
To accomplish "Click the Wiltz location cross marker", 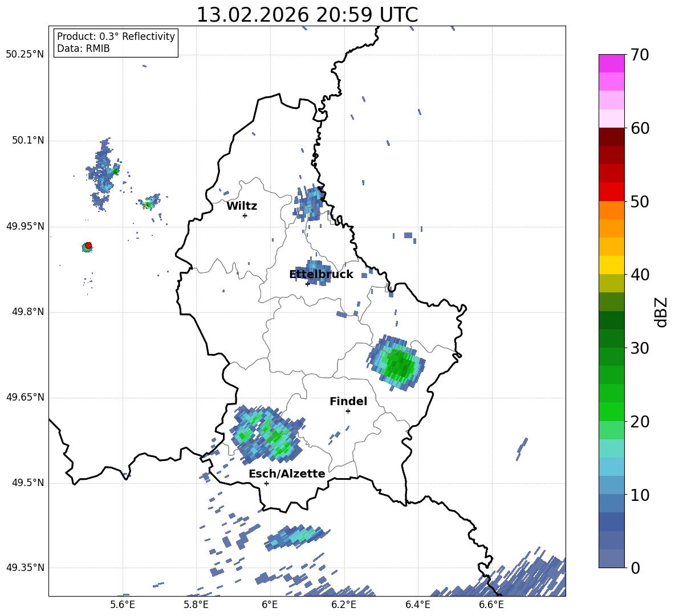I will (245, 216).
